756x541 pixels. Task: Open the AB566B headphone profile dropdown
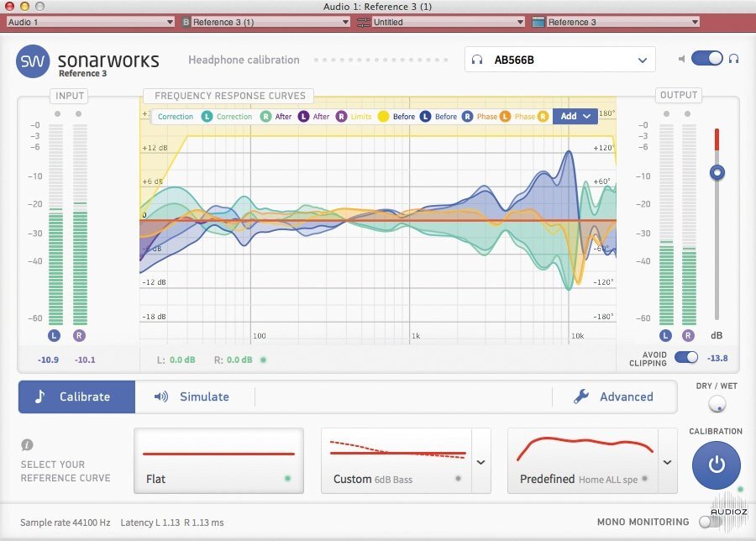559,60
